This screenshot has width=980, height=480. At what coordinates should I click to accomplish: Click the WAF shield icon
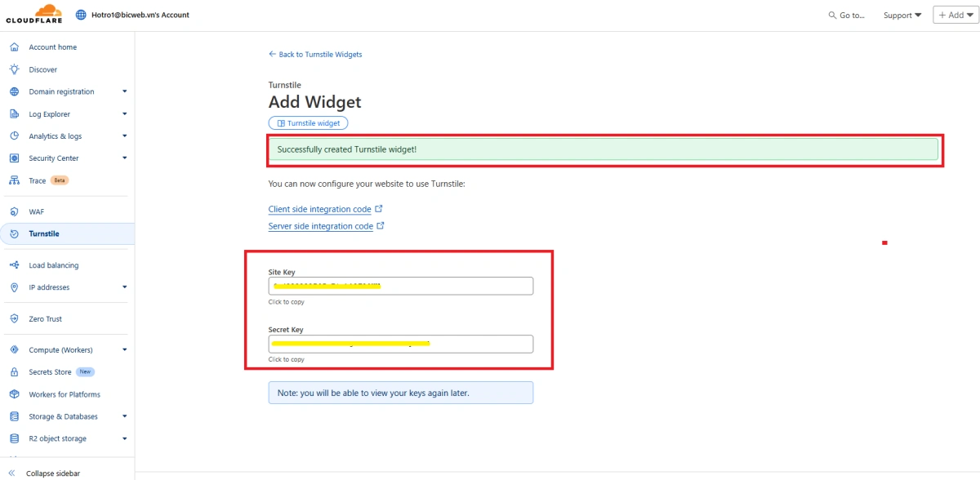(x=14, y=211)
